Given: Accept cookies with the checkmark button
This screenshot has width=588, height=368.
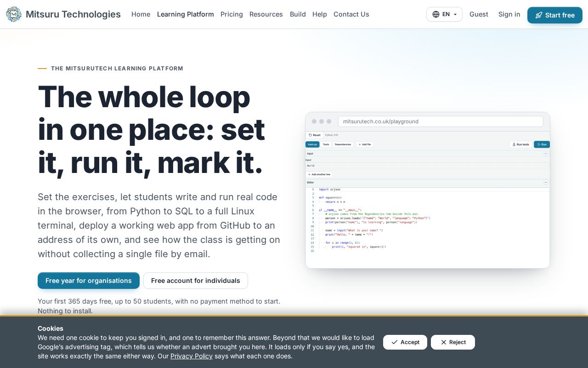Looking at the screenshot, I should (x=405, y=342).
